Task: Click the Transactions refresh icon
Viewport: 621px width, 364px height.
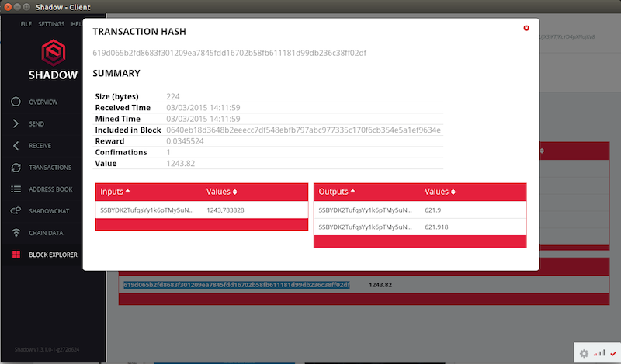Action: (16, 168)
